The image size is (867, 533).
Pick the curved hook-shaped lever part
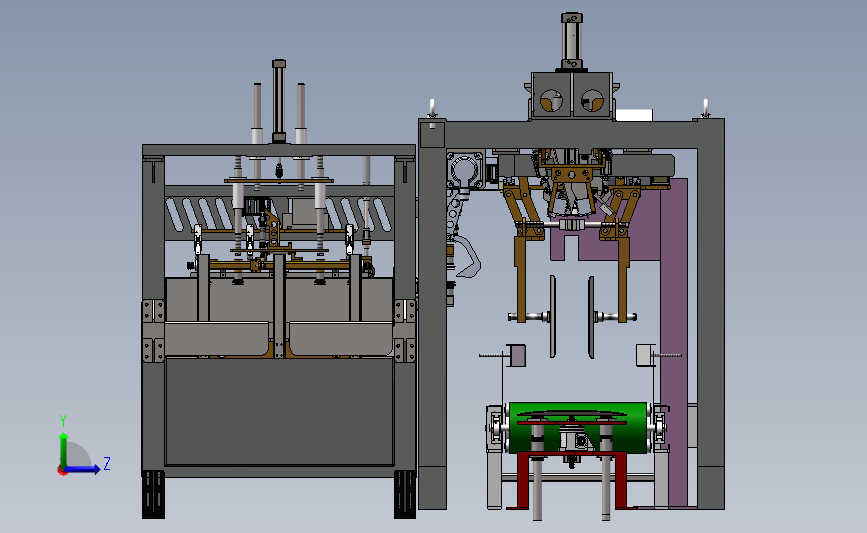pyautogui.click(x=467, y=256)
